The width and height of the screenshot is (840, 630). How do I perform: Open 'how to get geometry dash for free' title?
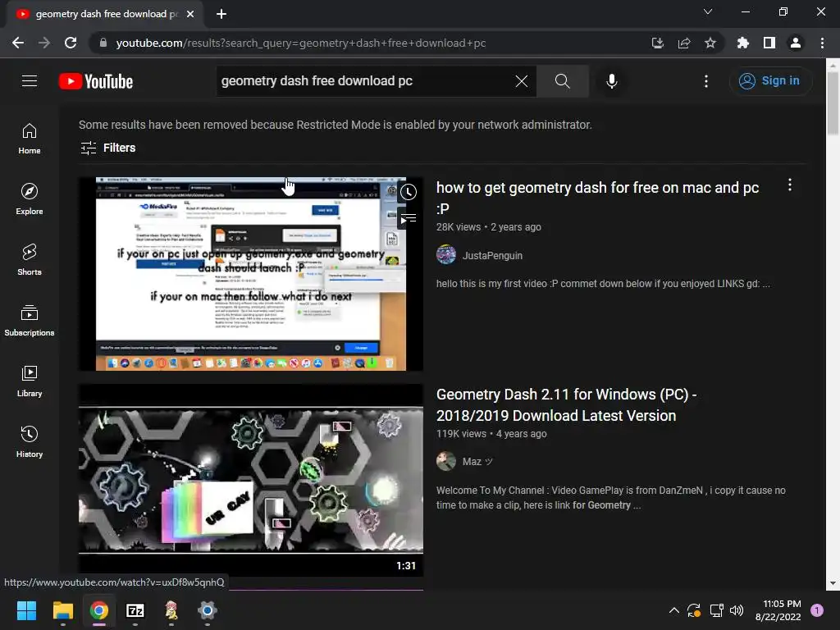(x=597, y=198)
